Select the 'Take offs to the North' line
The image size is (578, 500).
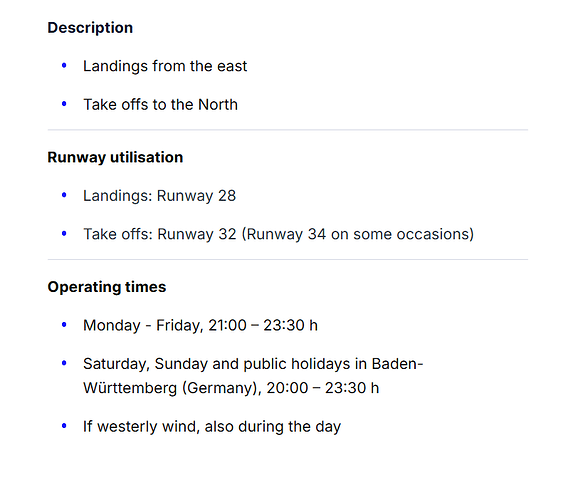point(160,105)
